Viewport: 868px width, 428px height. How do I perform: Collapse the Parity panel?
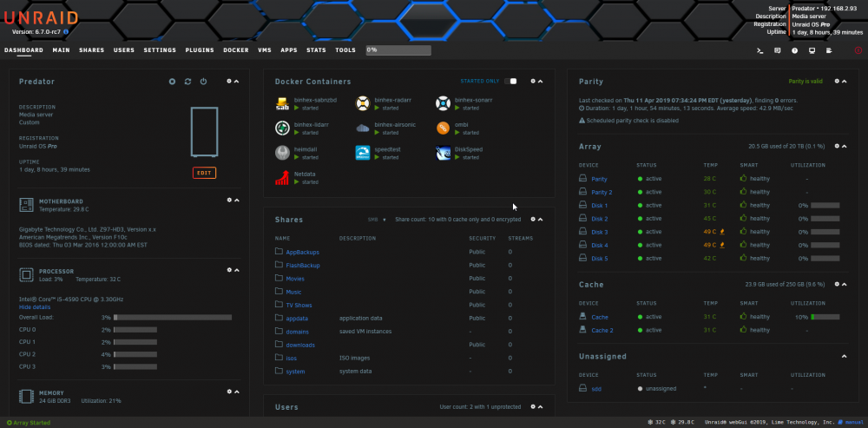(845, 82)
